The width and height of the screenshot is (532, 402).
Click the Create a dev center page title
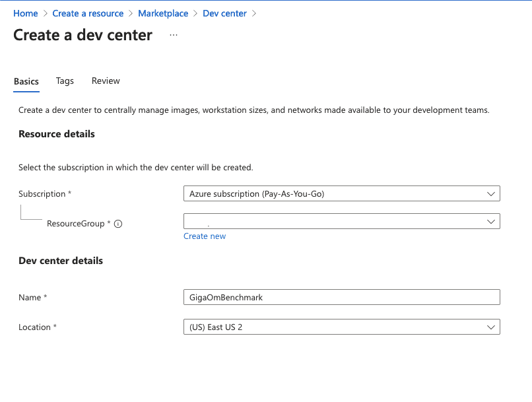click(x=83, y=35)
